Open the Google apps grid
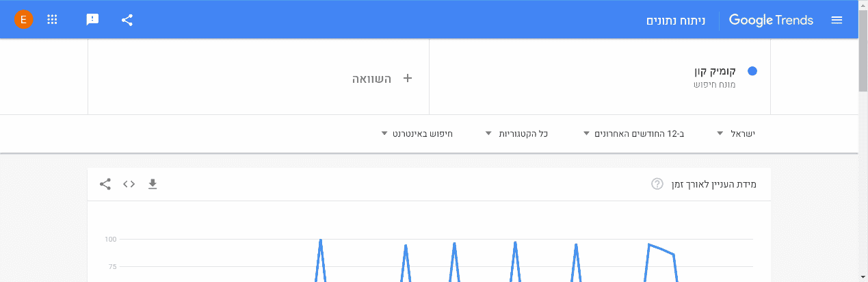This screenshot has width=868, height=282. (x=52, y=20)
